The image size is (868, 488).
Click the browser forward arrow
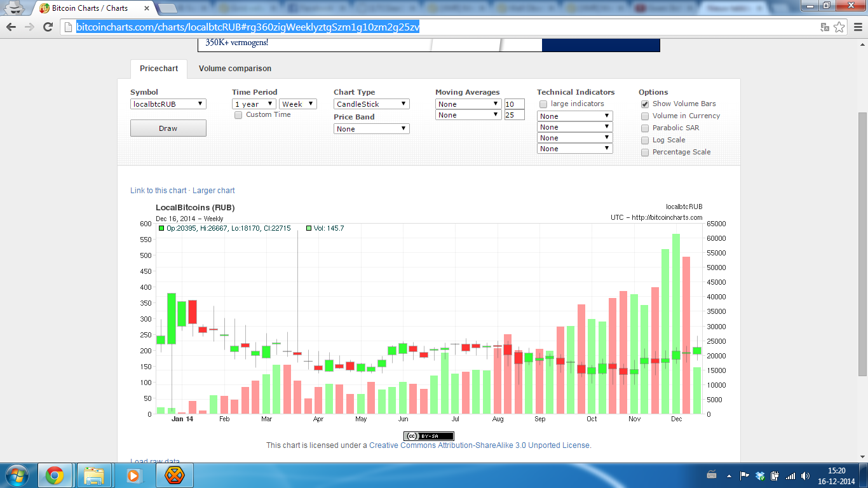point(29,27)
